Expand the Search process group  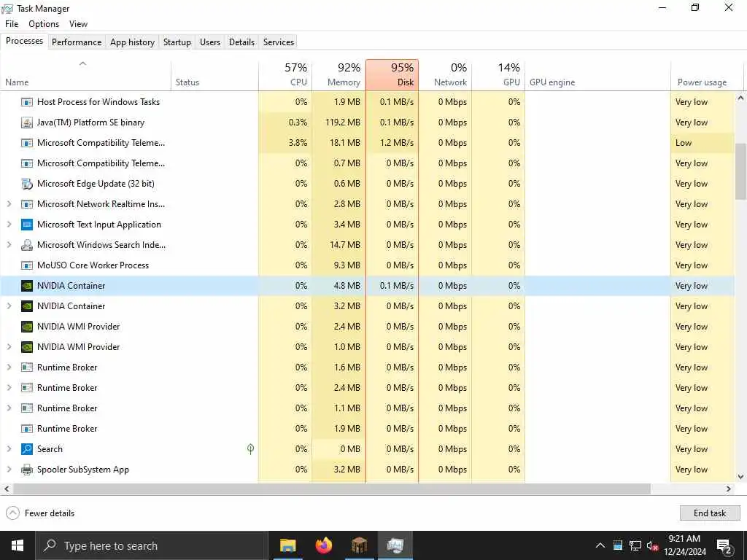pyautogui.click(x=9, y=449)
